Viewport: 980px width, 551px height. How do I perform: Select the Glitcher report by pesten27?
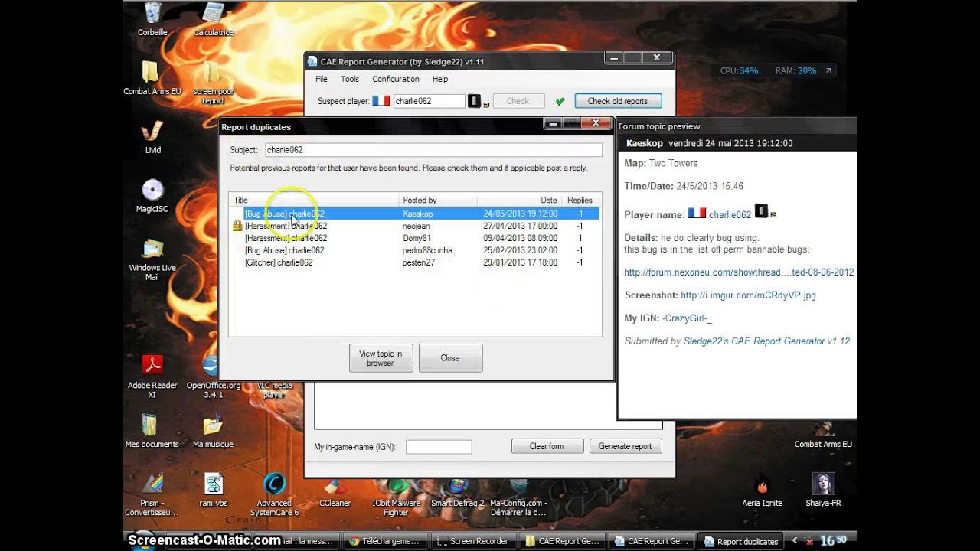click(x=414, y=262)
